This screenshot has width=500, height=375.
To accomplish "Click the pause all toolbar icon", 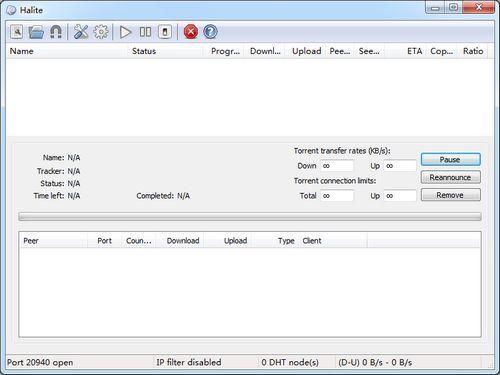I will [x=145, y=32].
